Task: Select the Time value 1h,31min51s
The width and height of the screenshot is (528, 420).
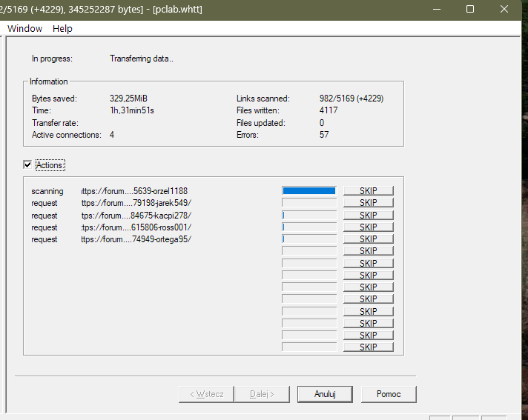Action: pos(132,110)
